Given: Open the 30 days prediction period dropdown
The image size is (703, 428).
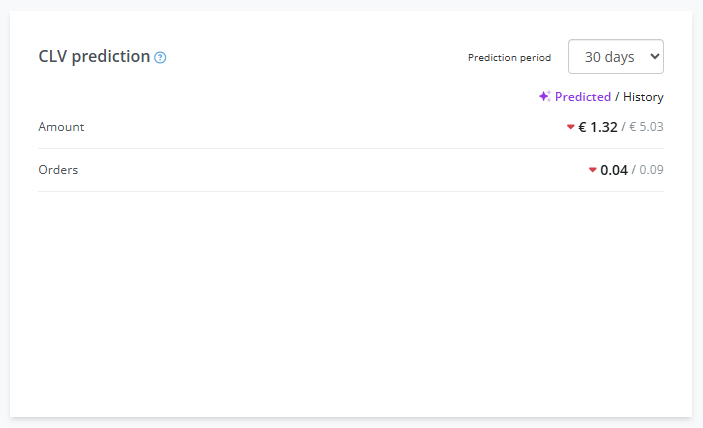Looking at the screenshot, I should (615, 57).
